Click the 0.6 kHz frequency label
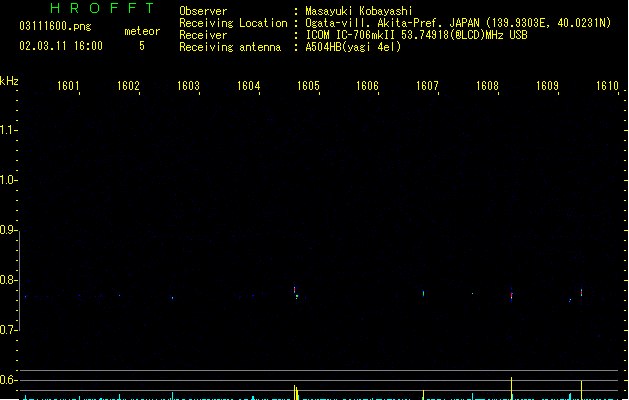629x400 pixels. 8,380
